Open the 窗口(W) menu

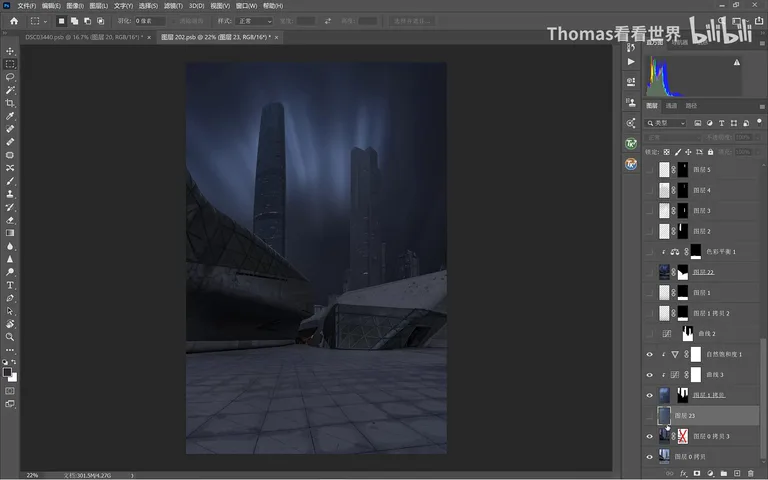[246, 6]
